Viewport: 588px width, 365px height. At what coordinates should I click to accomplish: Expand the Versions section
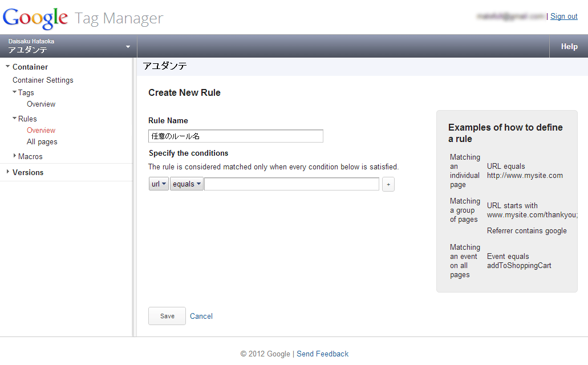tap(7, 172)
